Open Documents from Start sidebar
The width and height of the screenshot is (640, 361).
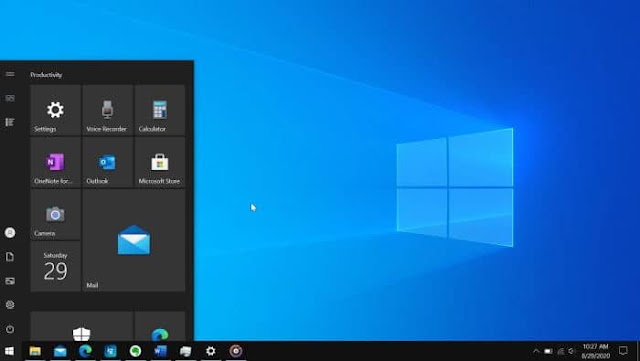tap(10, 256)
